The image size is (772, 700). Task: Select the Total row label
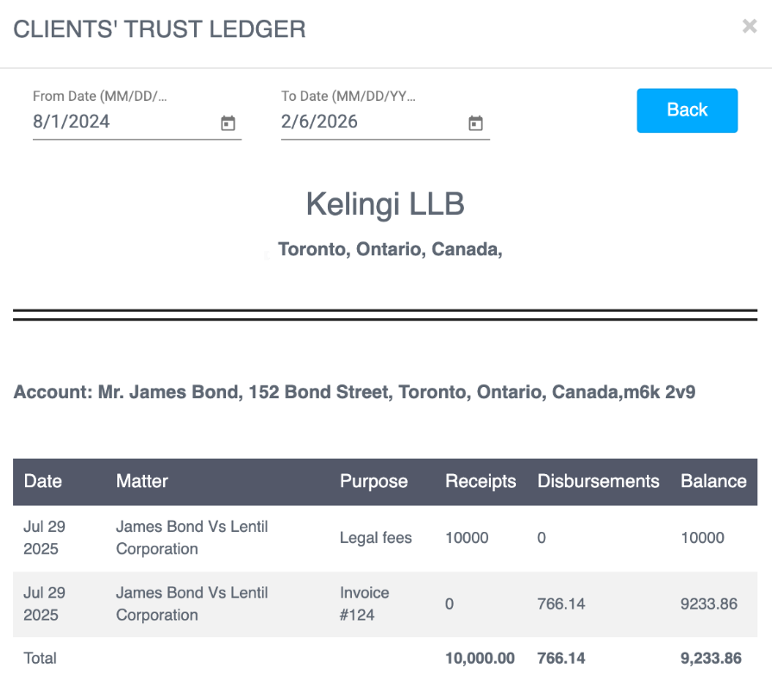[41, 659]
